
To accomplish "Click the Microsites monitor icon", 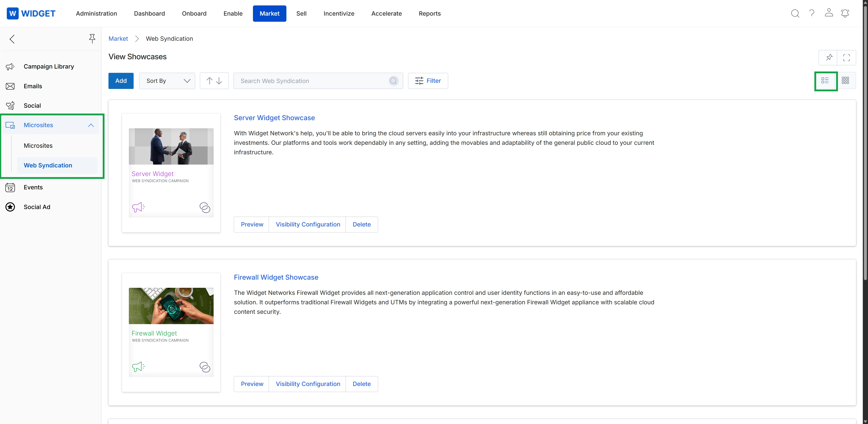I will (10, 125).
